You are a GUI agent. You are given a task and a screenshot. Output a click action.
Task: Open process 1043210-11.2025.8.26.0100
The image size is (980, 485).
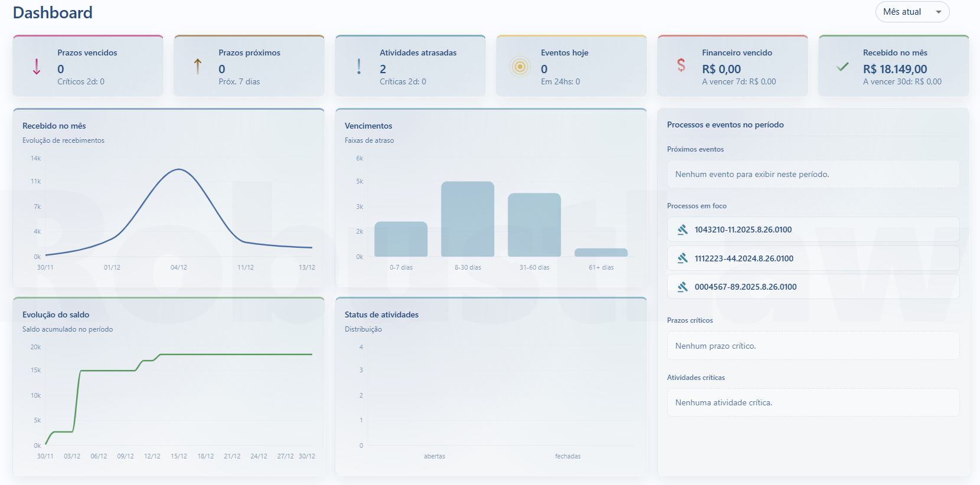pyautogui.click(x=743, y=230)
